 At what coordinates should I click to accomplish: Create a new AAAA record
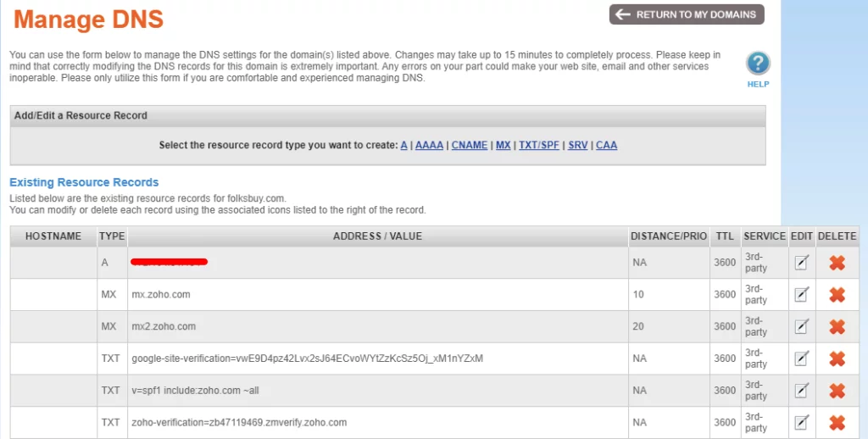(430, 146)
